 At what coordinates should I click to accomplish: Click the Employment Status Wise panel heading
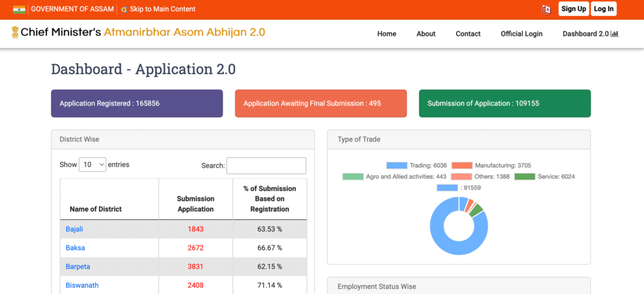click(377, 286)
